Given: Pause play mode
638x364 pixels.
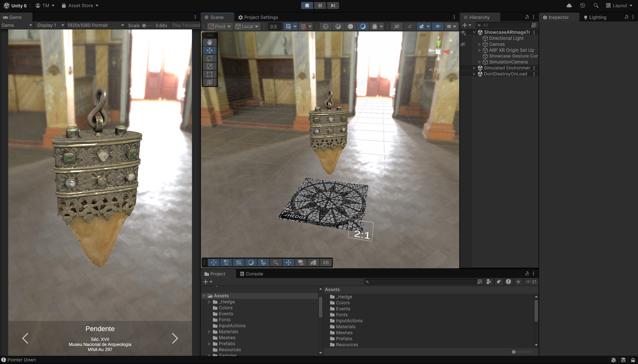Looking at the screenshot, I should tap(320, 5).
